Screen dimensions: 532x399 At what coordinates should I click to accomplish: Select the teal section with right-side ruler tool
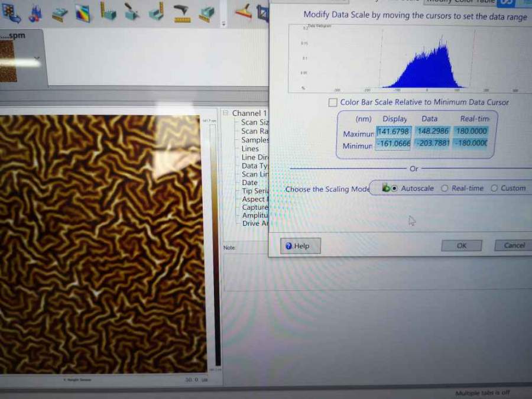[157, 12]
